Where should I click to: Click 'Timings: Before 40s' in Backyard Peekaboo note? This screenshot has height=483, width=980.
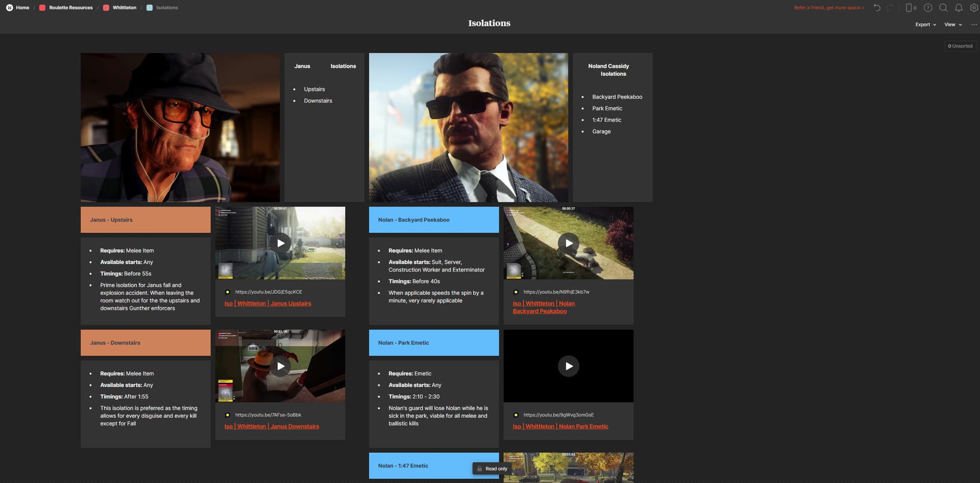[x=414, y=282]
